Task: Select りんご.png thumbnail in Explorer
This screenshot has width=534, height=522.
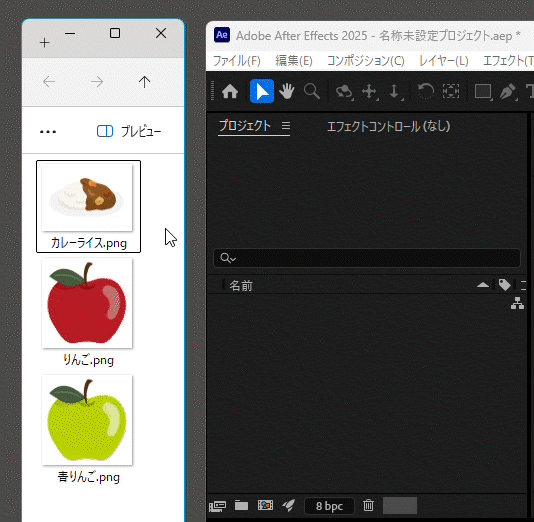Action: pyautogui.click(x=87, y=303)
